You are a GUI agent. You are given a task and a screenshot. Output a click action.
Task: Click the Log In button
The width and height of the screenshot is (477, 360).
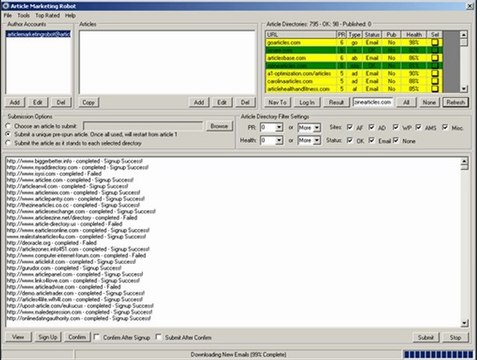pos(307,102)
